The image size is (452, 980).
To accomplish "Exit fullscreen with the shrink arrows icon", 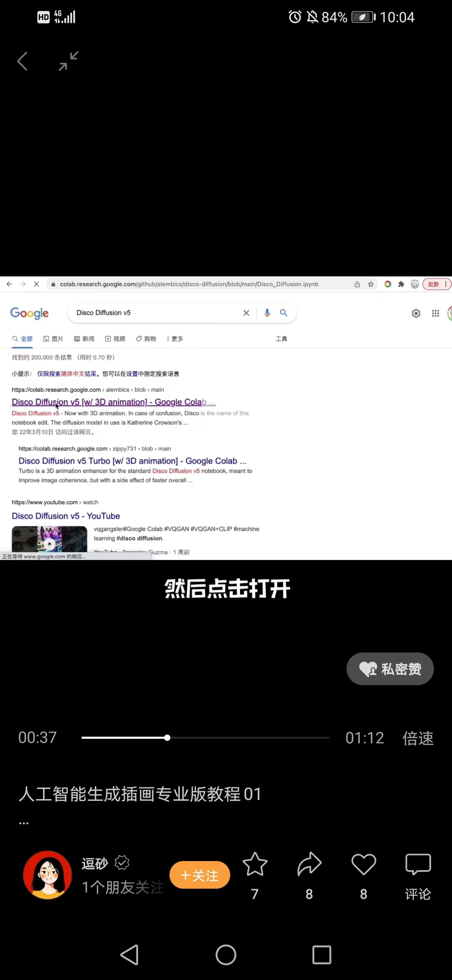I will click(69, 61).
